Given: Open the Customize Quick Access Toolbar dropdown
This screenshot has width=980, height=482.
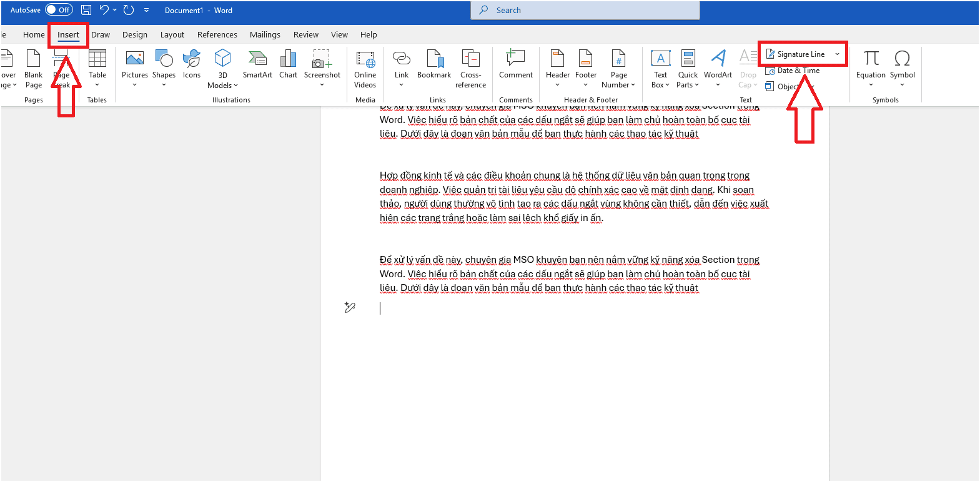Looking at the screenshot, I should pos(147,10).
